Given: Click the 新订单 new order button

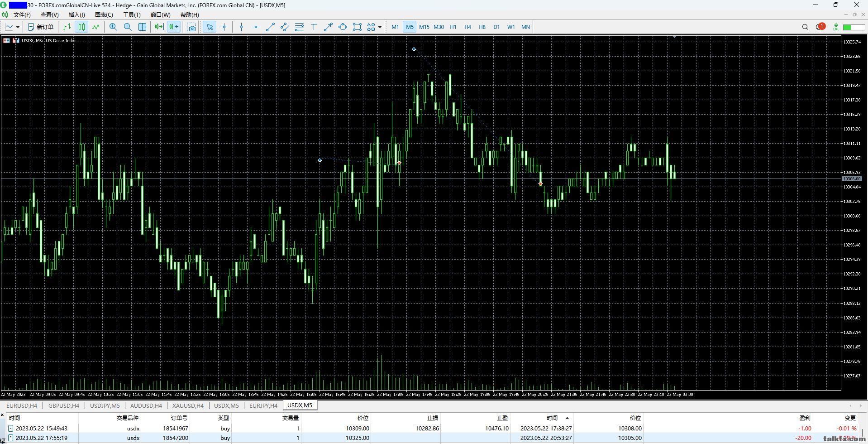Looking at the screenshot, I should (41, 27).
